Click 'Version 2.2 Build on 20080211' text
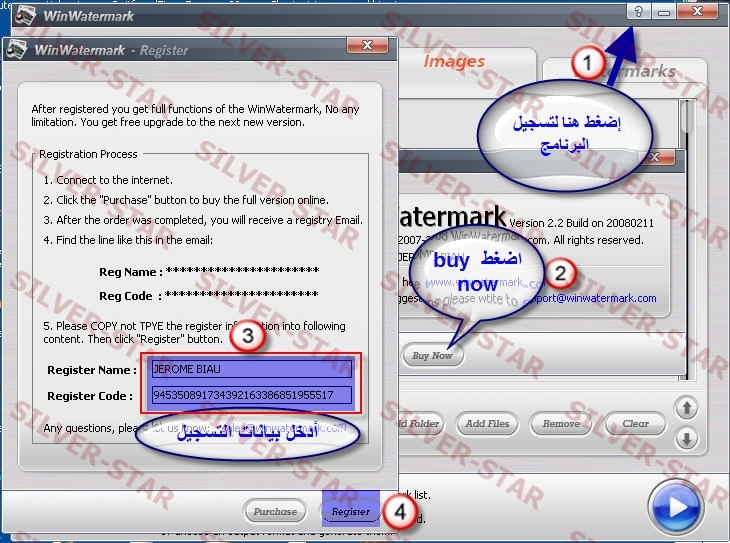This screenshot has height=543, width=730. (x=581, y=223)
